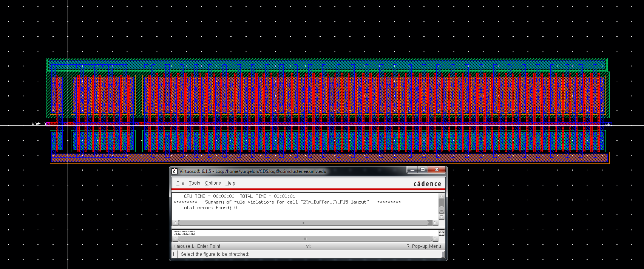Click the log's horizontal scrollbar thumb

coord(303,223)
